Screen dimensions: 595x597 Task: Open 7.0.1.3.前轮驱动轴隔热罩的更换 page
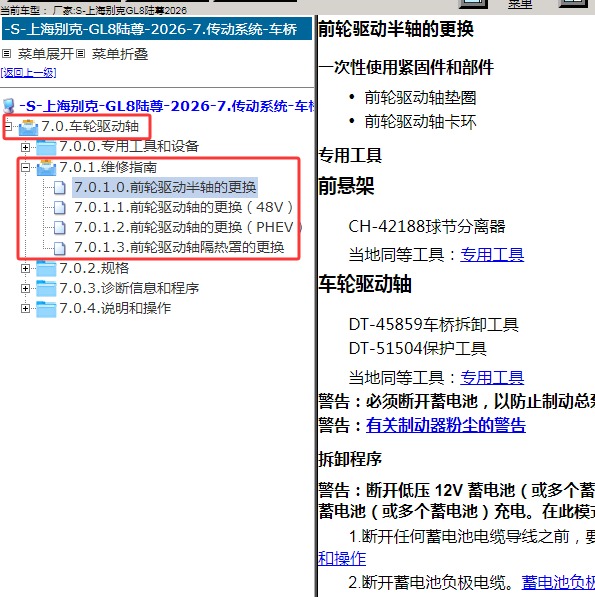(x=179, y=247)
